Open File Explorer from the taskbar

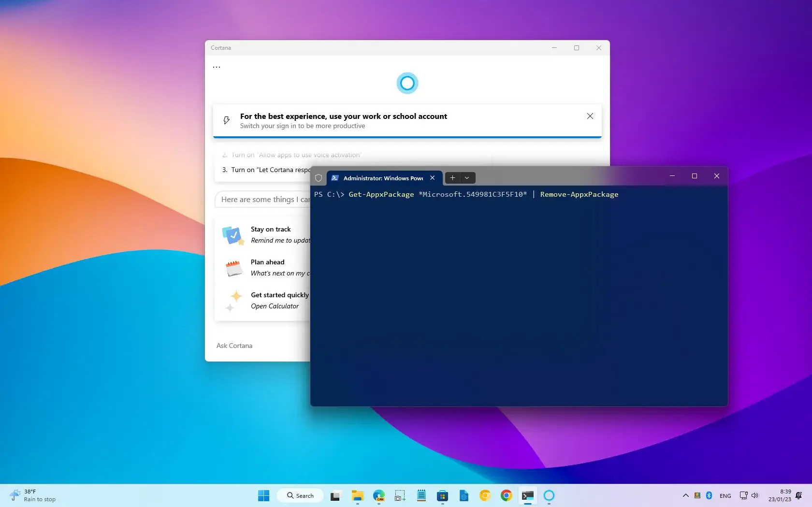357,495
